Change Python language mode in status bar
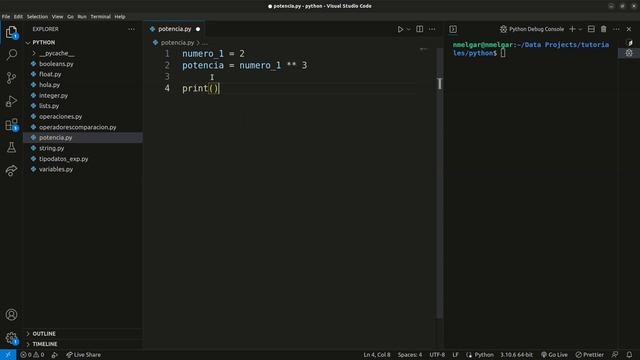Image resolution: width=640 pixels, height=360 pixels. [x=484, y=355]
